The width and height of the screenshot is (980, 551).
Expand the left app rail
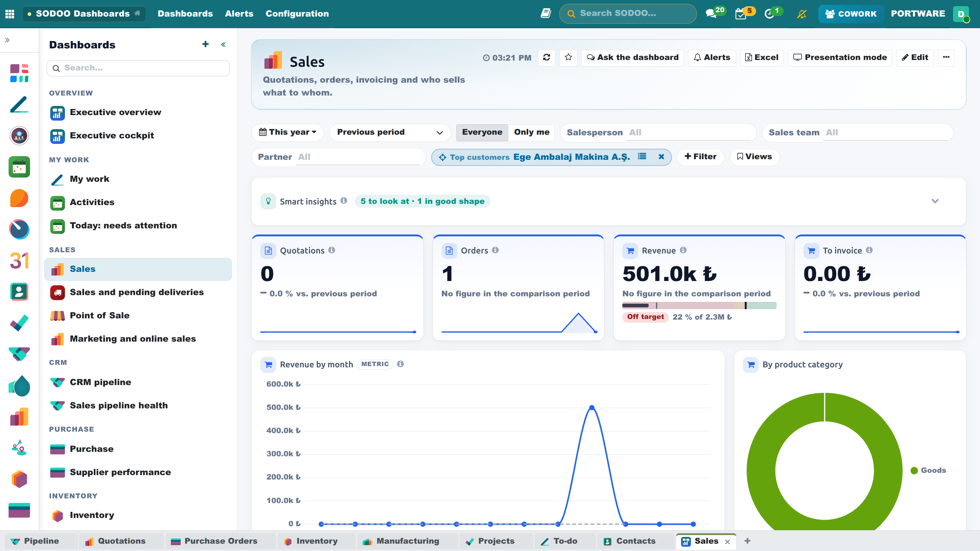point(7,40)
